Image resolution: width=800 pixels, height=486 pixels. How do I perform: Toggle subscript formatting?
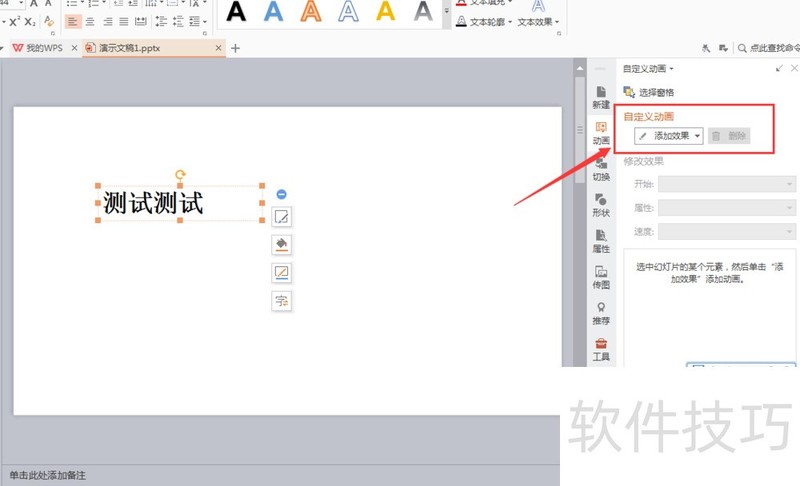click(x=30, y=21)
